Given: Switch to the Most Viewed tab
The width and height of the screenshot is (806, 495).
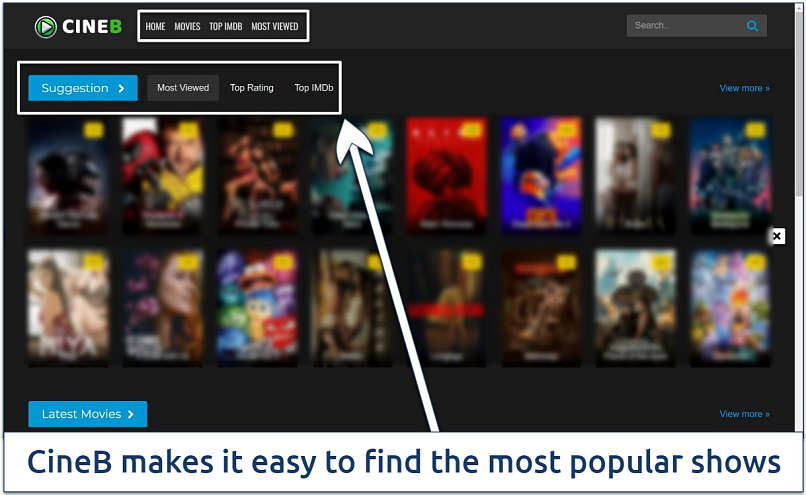Looking at the screenshot, I should pos(183,88).
